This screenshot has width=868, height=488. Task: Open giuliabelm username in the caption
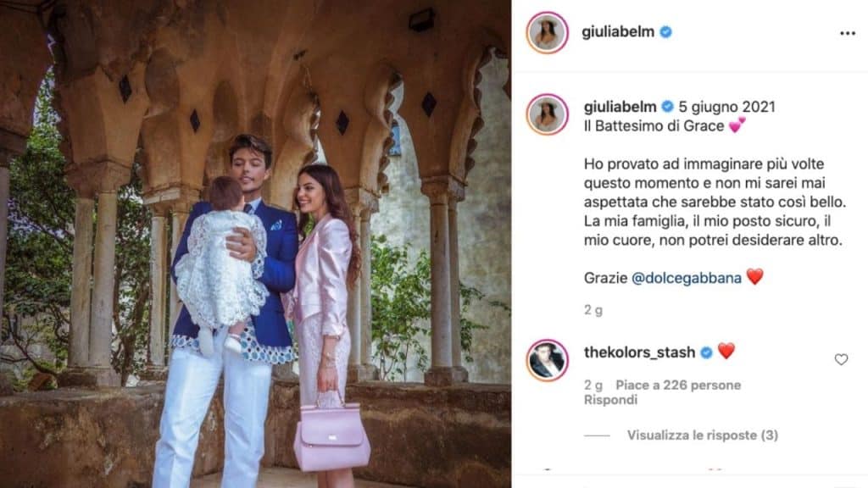click(x=620, y=106)
